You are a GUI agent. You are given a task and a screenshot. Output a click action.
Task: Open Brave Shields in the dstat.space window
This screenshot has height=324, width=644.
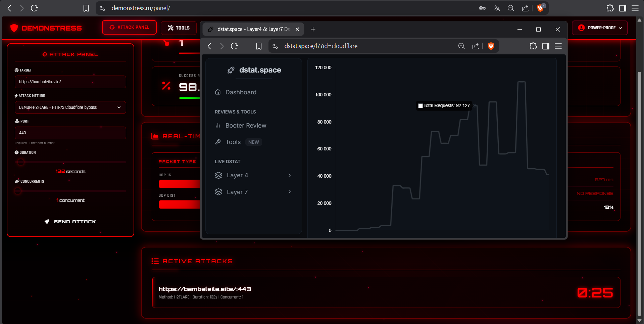click(x=491, y=46)
